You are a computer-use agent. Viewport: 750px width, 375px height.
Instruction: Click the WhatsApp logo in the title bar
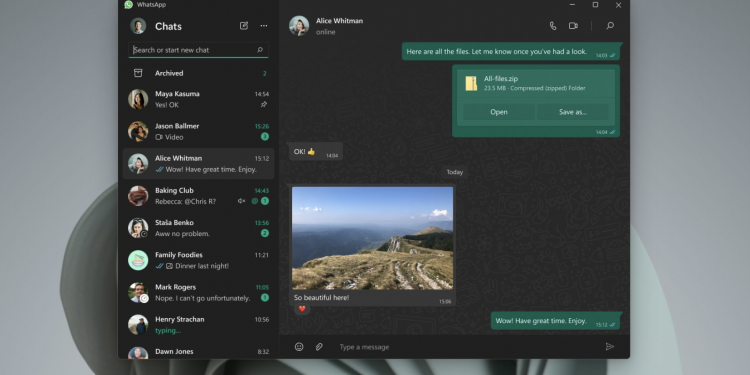tap(128, 5)
